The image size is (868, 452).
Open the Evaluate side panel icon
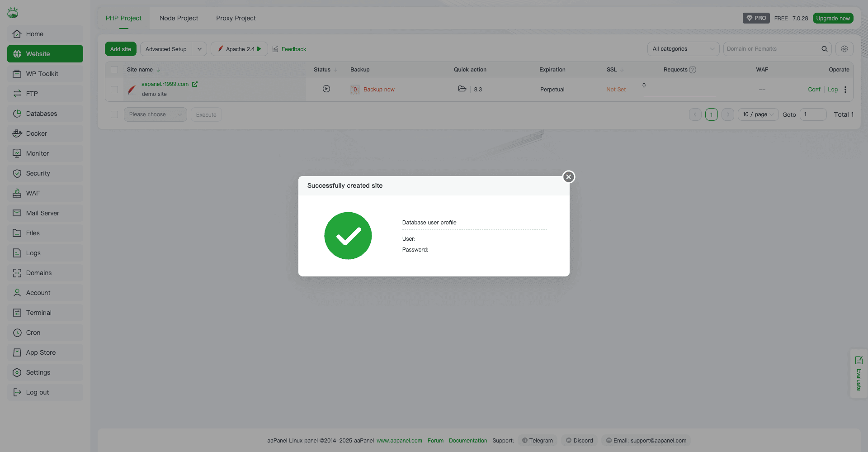[859, 361]
